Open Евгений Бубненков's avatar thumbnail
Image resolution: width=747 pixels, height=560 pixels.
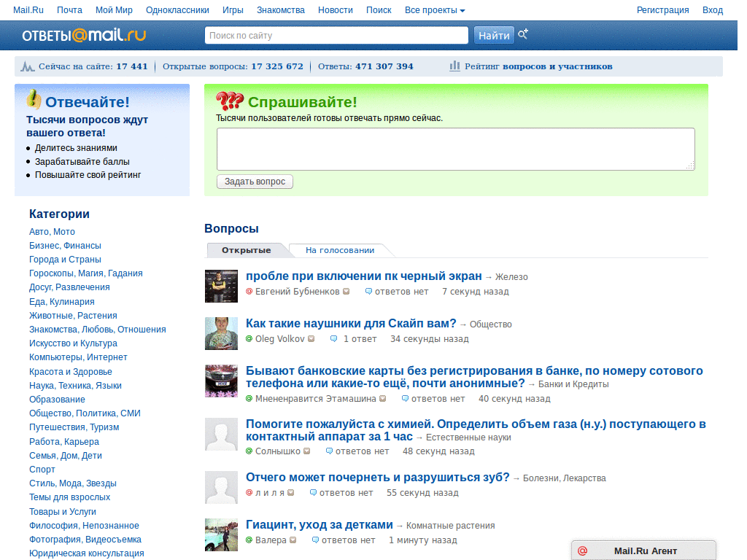tap(221, 286)
